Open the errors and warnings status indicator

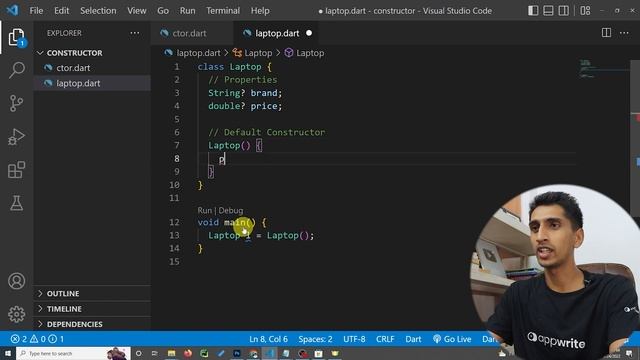[37, 339]
